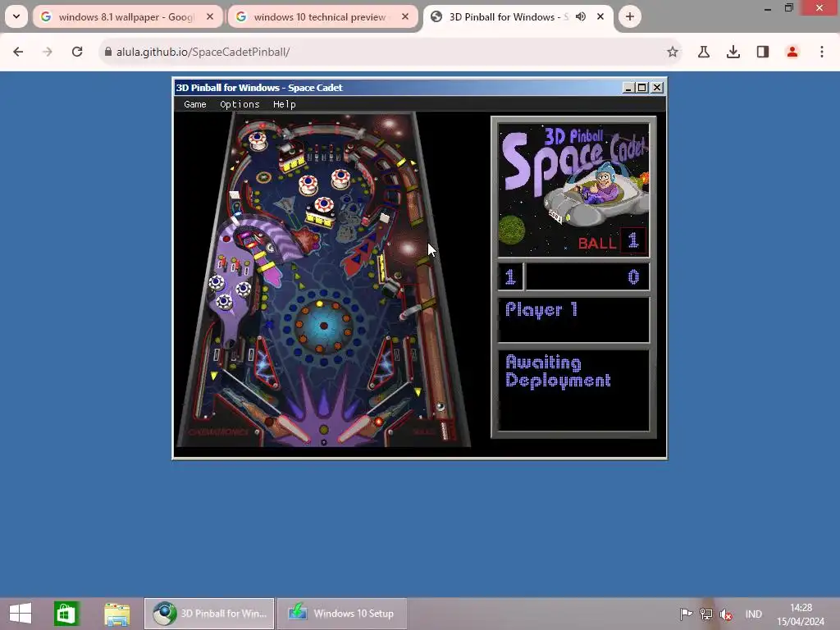840x630 pixels.
Task: Minimize the Pinball game window
Action: [628, 88]
